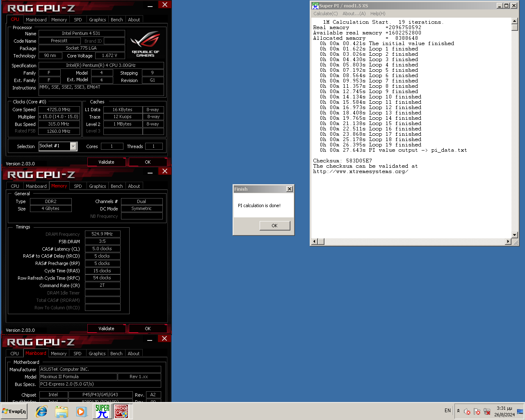Select Memory tab in bottom Mainboard window
The image size is (525, 420).
[x=59, y=354]
